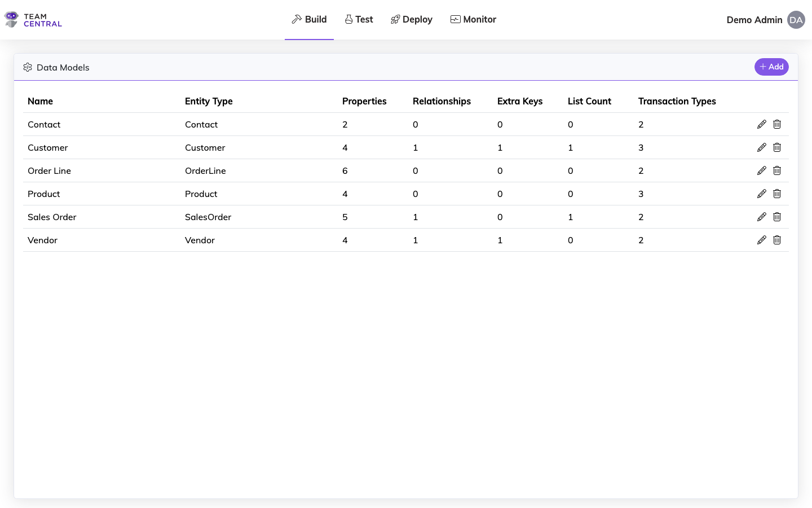Viewport: 812px width, 508px height.
Task: Click the gear icon beside Data Models
Action: 28,67
